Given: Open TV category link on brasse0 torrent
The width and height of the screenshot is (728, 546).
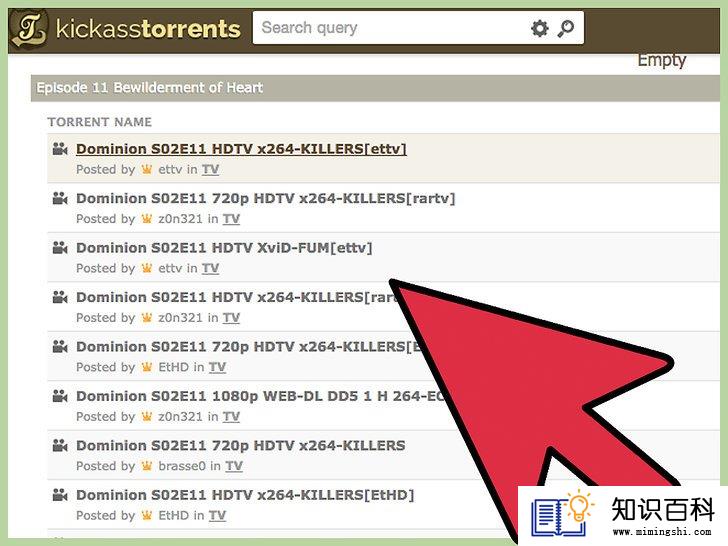Looking at the screenshot, I should [x=234, y=466].
